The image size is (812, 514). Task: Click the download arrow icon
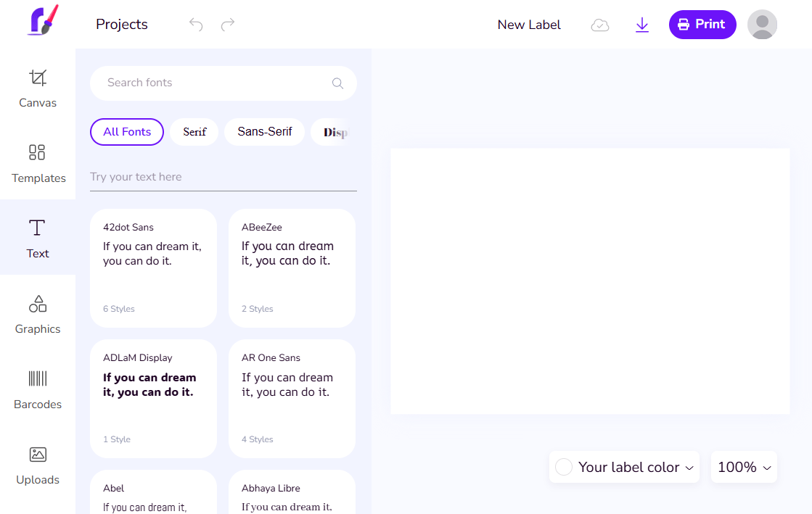coord(641,25)
